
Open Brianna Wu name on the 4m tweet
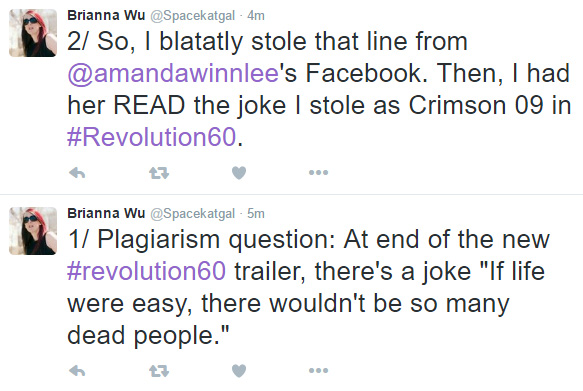(106, 15)
